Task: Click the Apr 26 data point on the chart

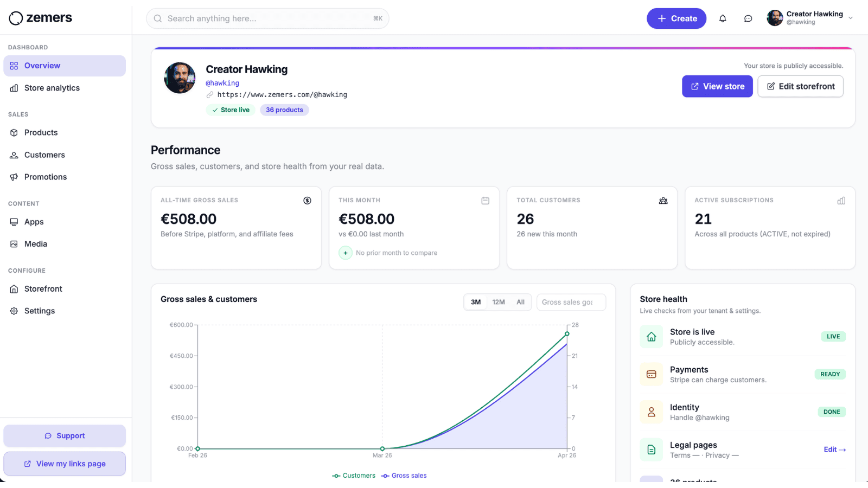Action: [x=567, y=334]
